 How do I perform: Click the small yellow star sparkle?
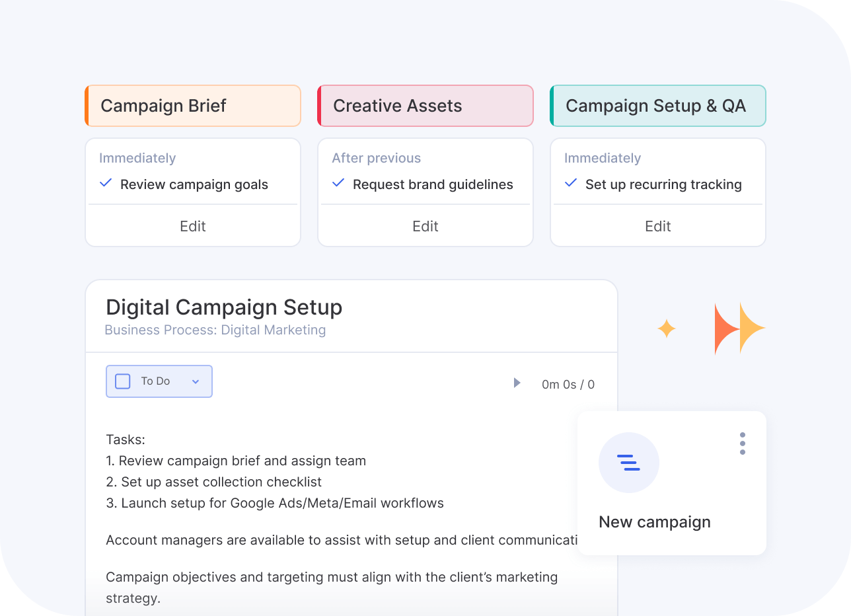(x=666, y=328)
